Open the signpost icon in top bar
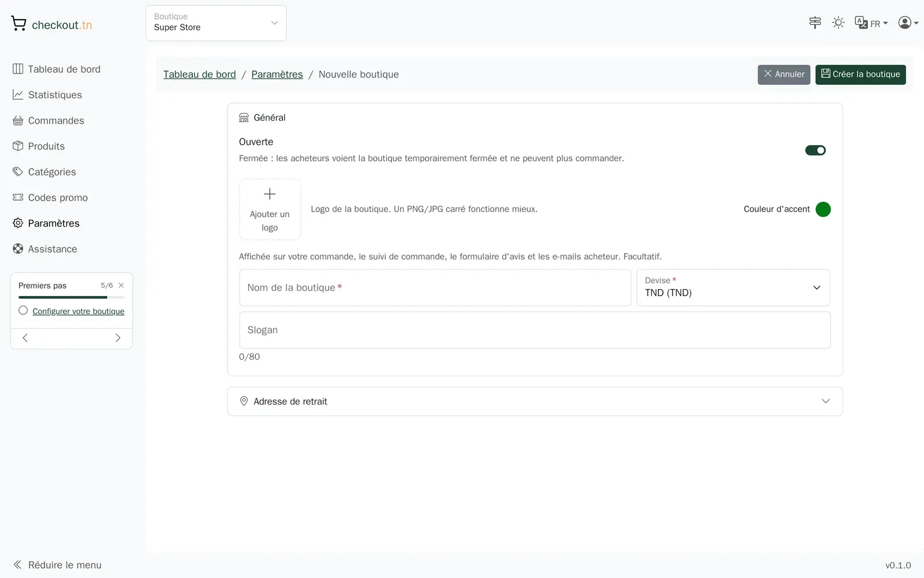 pyautogui.click(x=815, y=23)
